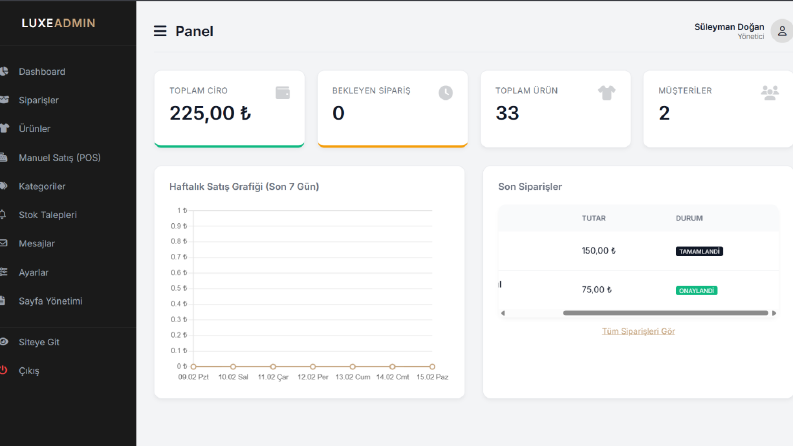Image resolution: width=793 pixels, height=446 pixels.
Task: Click the Siteye Git eye icon
Action: pos(4,342)
